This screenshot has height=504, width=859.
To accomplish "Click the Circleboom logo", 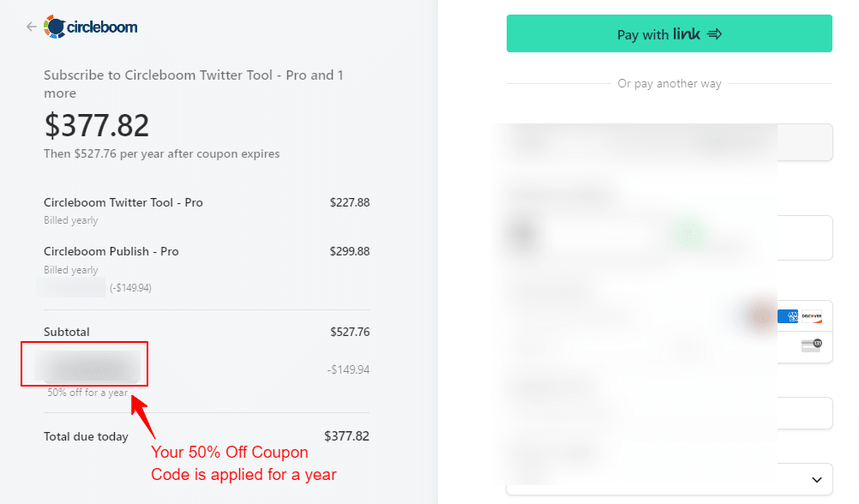I will coord(91,27).
